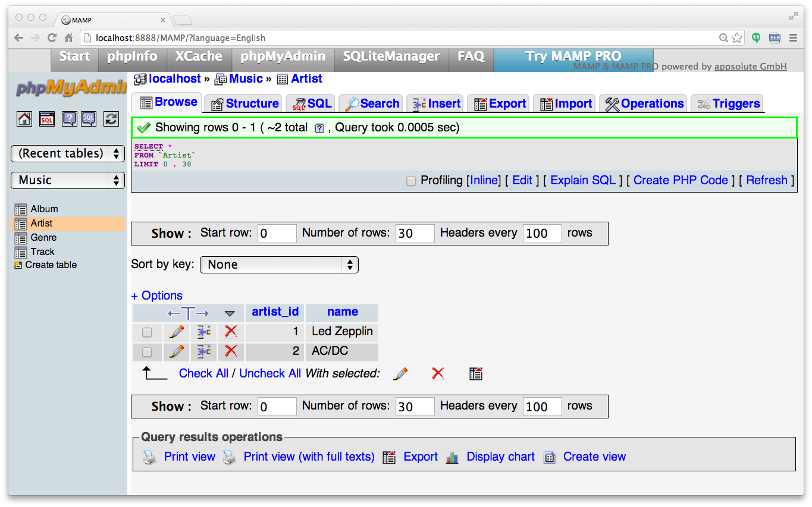
Task: Click browser home button
Action: coord(69,37)
